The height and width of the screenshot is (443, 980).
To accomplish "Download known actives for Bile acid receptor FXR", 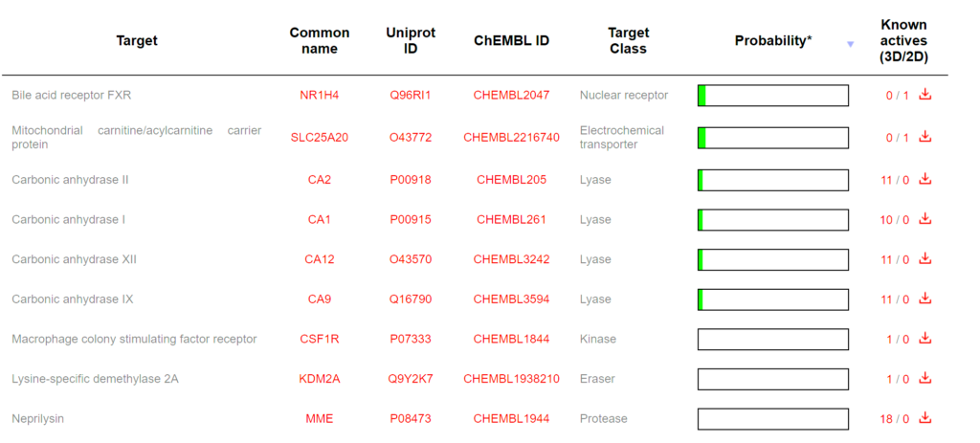I will 924,95.
